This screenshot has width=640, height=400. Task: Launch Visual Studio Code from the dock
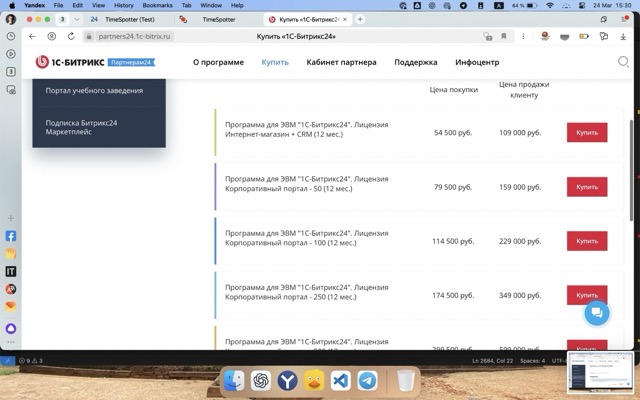pyautogui.click(x=341, y=381)
